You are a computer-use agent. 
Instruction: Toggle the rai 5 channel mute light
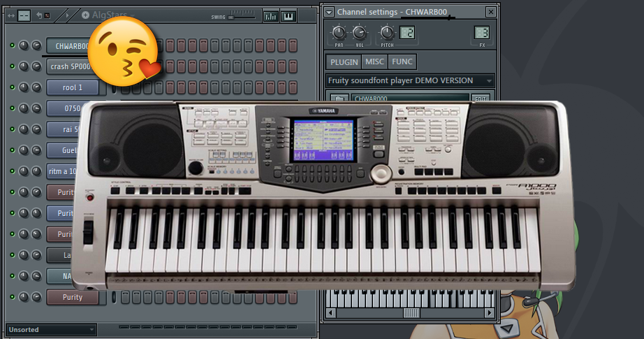(x=13, y=129)
